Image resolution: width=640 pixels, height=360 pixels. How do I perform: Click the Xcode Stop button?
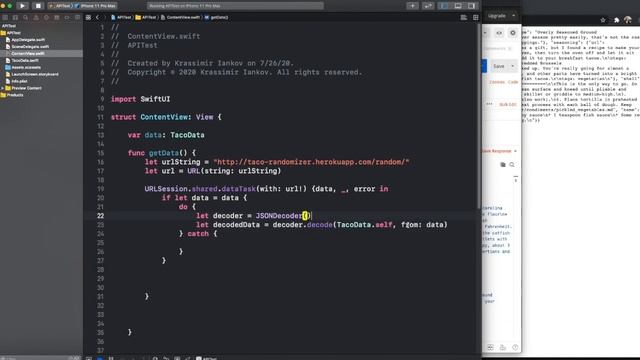click(38, 6)
